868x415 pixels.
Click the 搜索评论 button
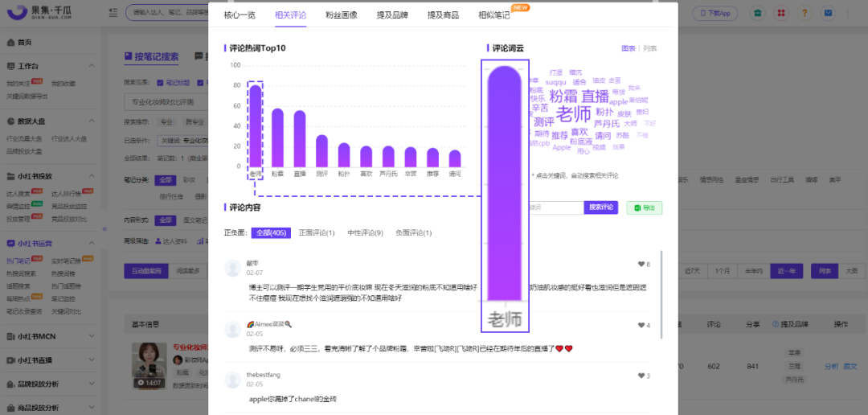coord(601,207)
